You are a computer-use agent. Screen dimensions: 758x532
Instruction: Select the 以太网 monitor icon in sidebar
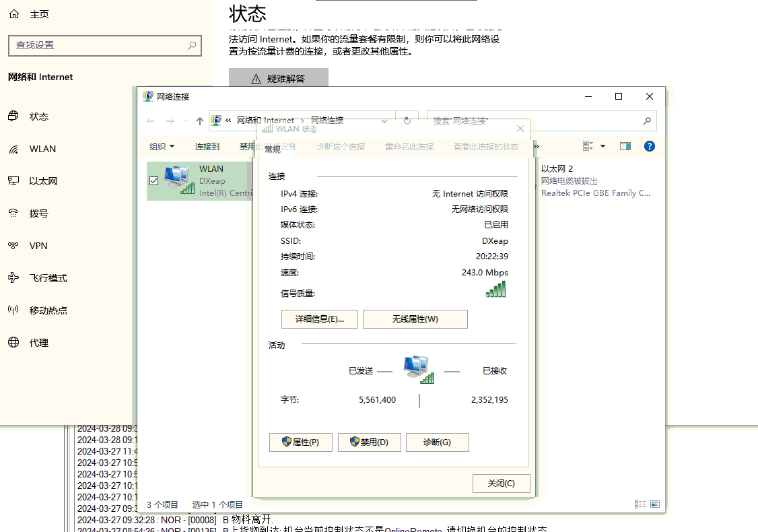13,181
